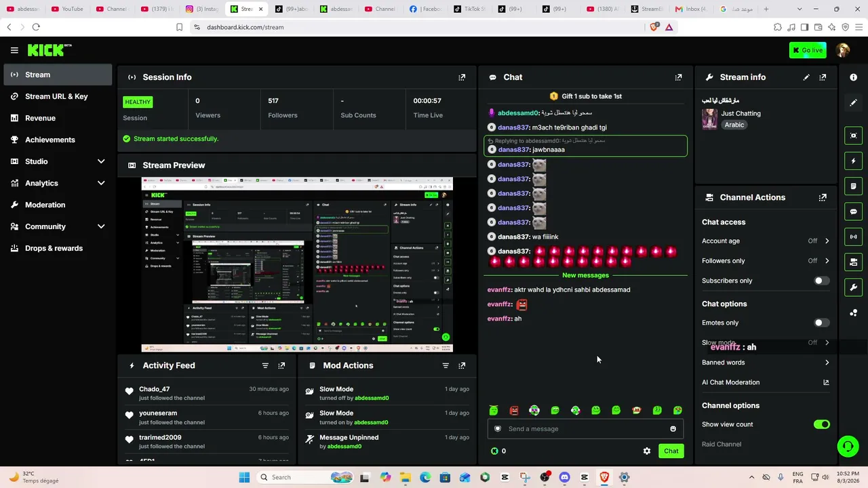Disable Show view count switch

[x=821, y=424]
